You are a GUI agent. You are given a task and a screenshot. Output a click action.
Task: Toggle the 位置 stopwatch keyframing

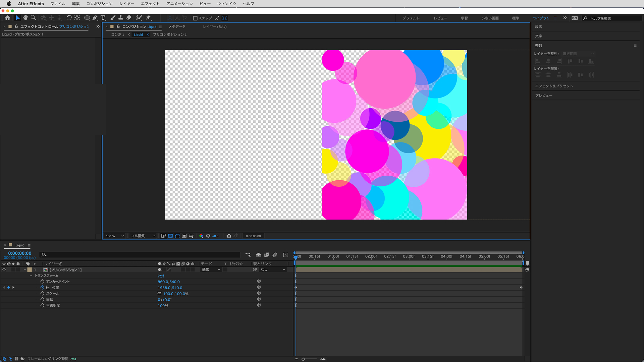point(42,288)
